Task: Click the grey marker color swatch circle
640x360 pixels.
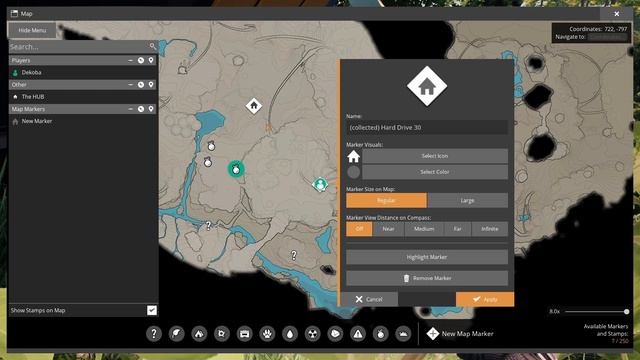Action: [353, 172]
